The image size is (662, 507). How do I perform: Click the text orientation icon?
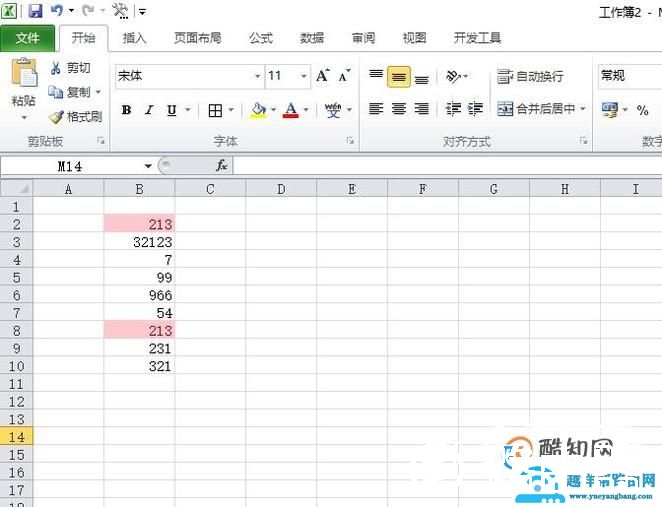453,76
